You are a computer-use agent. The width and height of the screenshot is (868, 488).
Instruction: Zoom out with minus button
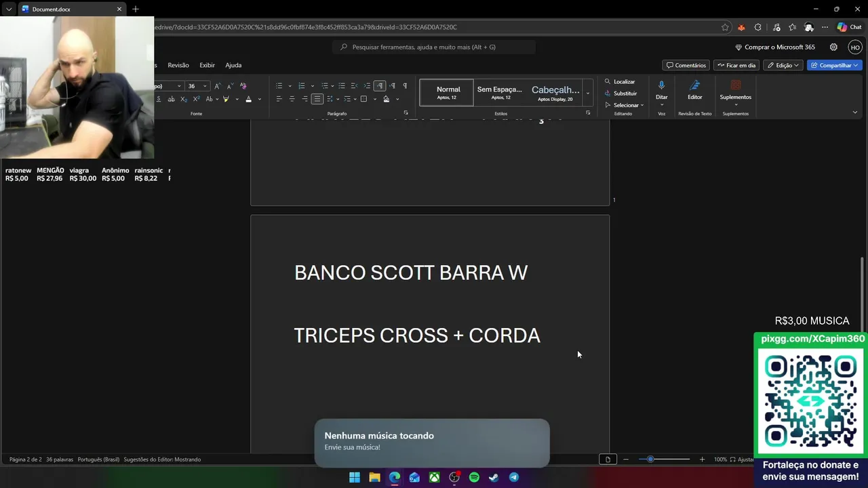click(x=625, y=460)
